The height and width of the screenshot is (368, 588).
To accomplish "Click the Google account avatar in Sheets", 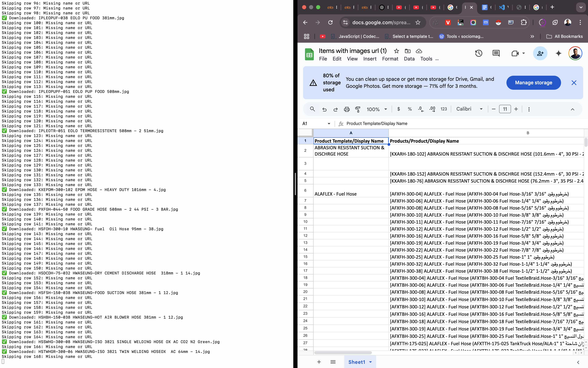I will coord(575,53).
